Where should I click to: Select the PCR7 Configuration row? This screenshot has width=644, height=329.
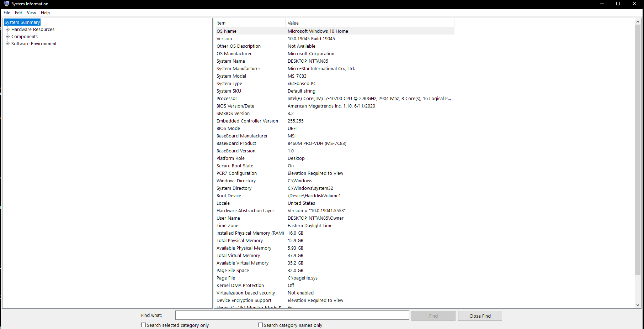[x=335, y=173]
